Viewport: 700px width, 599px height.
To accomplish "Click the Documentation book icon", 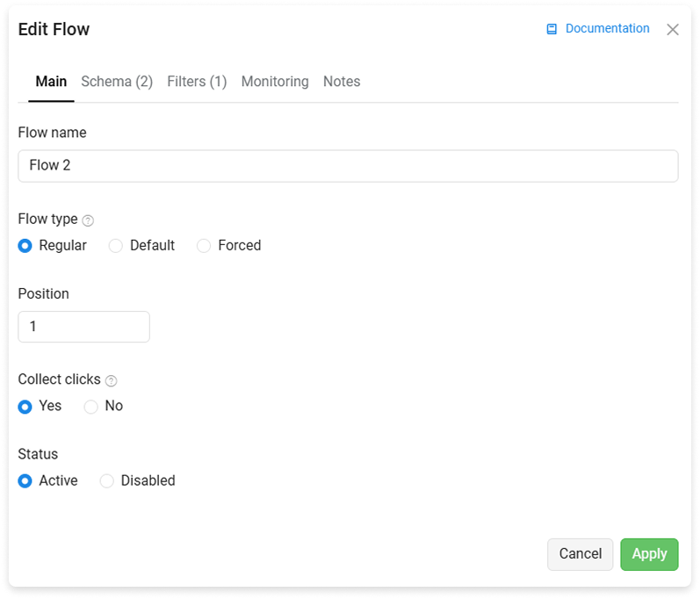I will [x=552, y=29].
